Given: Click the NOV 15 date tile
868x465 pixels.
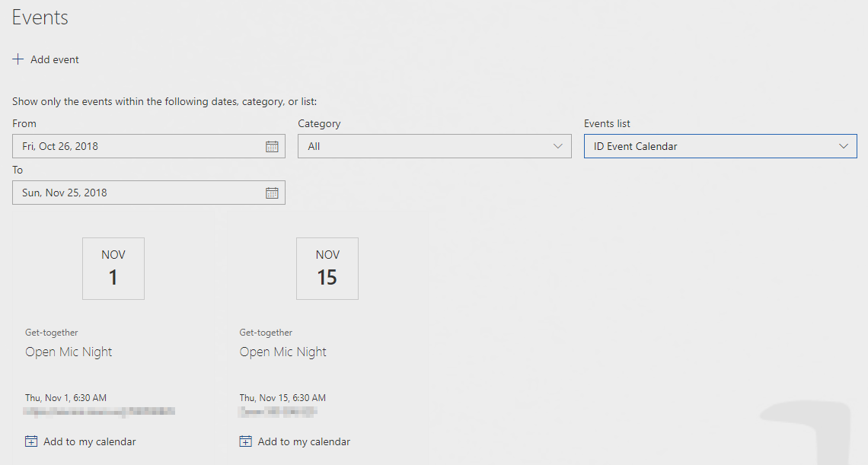Looking at the screenshot, I should [327, 268].
